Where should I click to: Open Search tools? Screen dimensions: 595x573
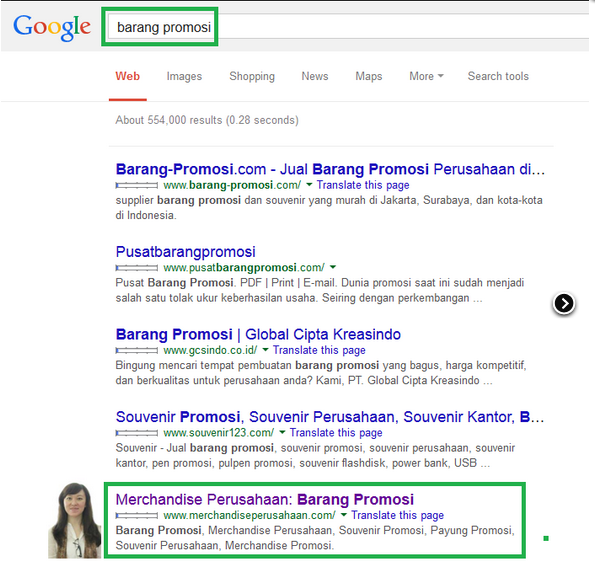[498, 76]
